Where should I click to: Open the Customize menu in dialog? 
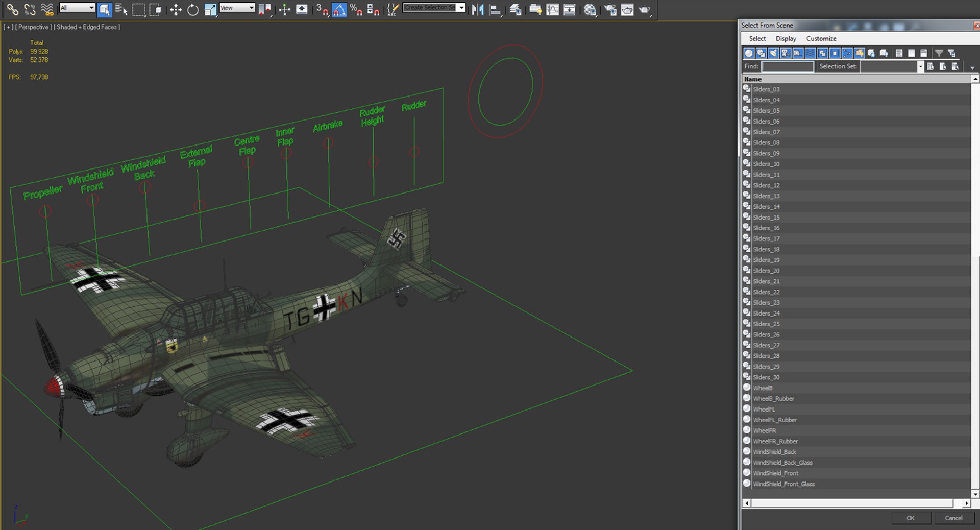tap(821, 38)
